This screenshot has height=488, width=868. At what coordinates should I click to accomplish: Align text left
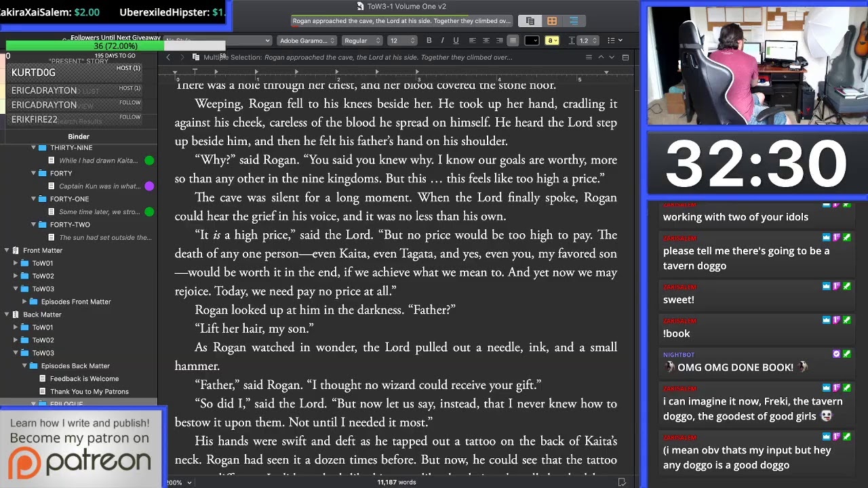(x=473, y=41)
